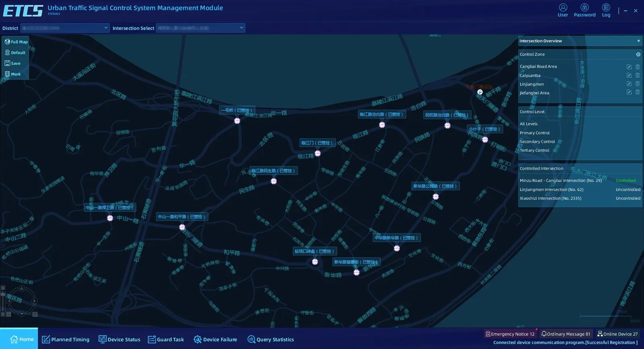Viewport: 644px width, 349px height.
Task: Open the Planned Timing tab
Action: pyautogui.click(x=66, y=339)
